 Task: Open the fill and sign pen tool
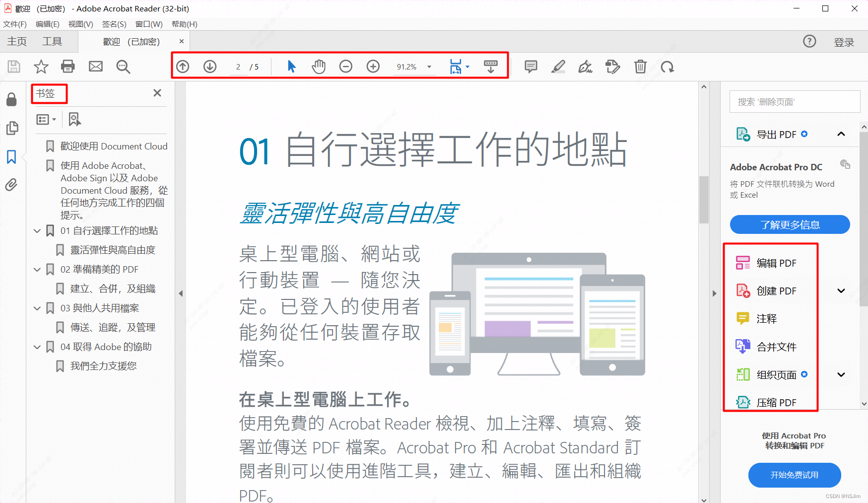(586, 67)
